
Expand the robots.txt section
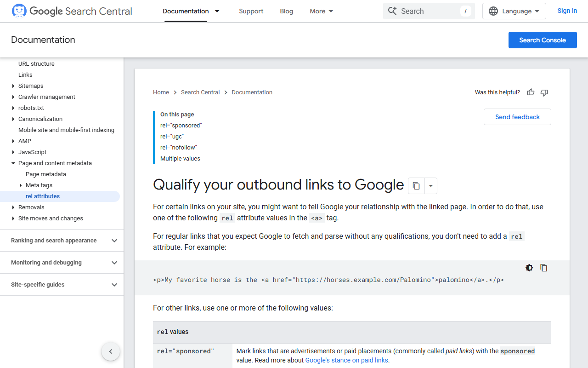click(13, 108)
